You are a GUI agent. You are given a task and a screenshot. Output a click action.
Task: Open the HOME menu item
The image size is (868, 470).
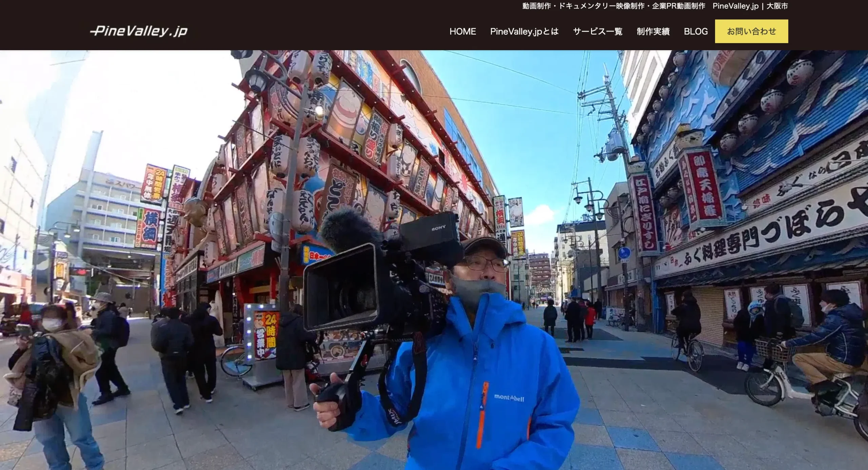click(x=462, y=32)
